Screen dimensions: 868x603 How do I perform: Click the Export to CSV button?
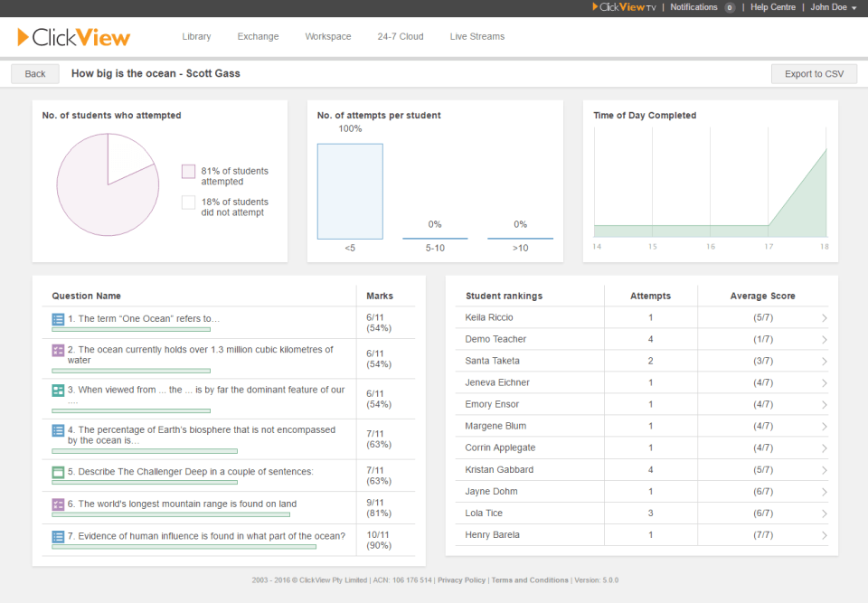point(814,73)
